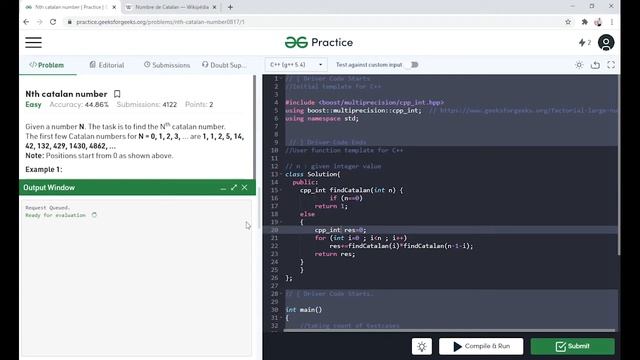Click the site lock icon in address bar
The image size is (640, 360).
pos(70,22)
